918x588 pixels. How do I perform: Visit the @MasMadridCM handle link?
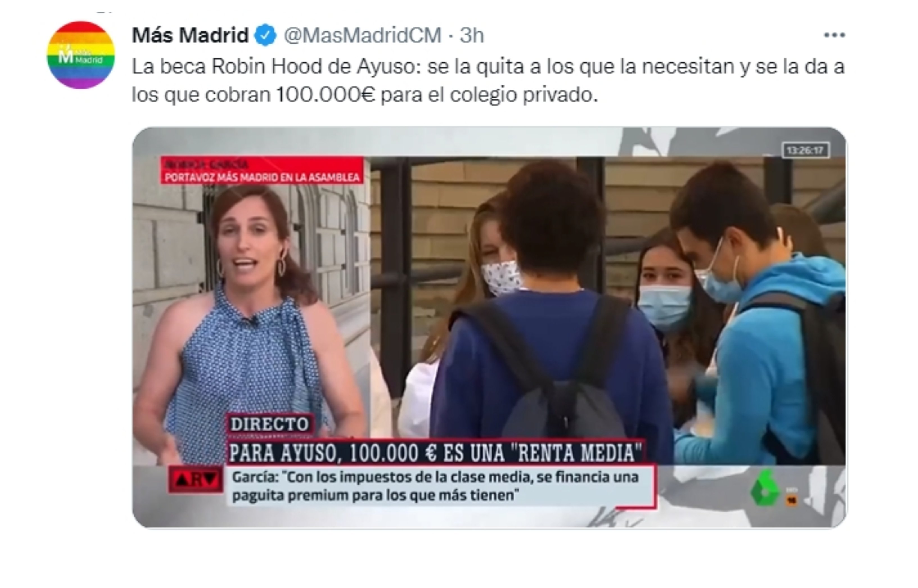point(363,35)
